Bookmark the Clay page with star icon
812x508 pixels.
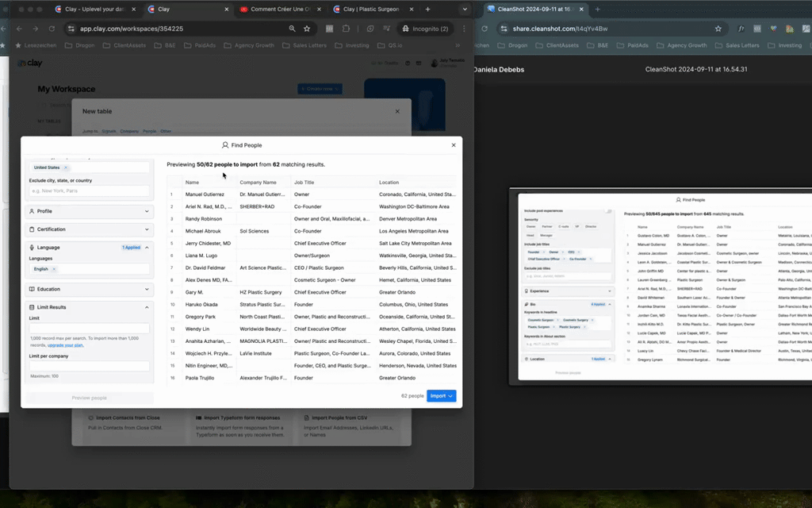307,29
